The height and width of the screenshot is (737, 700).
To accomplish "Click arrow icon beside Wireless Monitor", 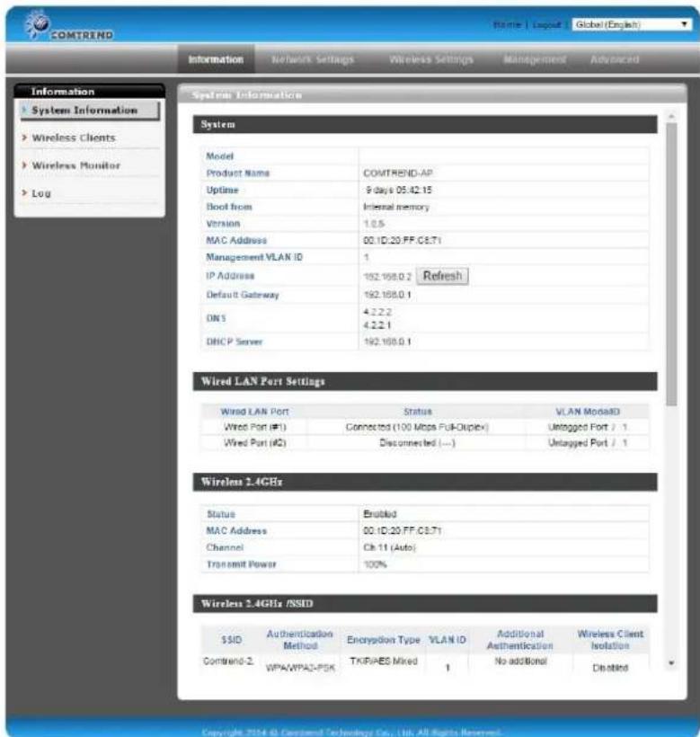I will coord(24,165).
